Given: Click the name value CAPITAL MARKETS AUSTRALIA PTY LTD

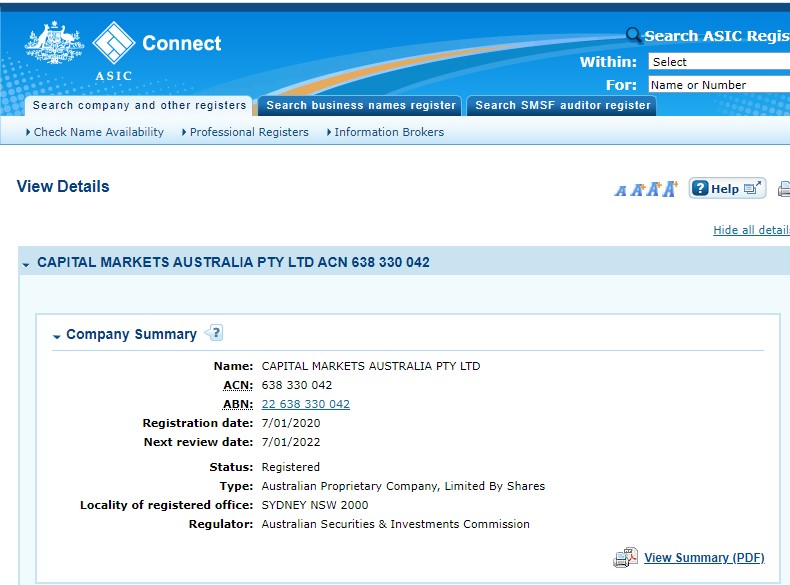Looking at the screenshot, I should pos(371,366).
